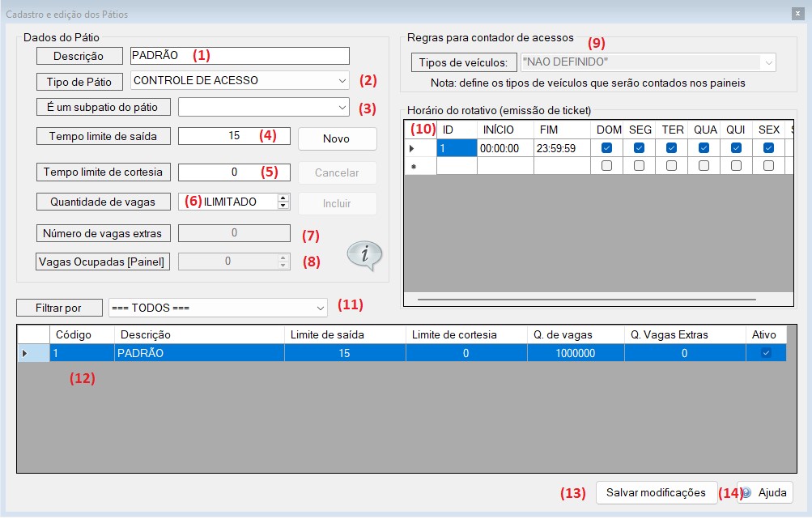Click Salvar modificações button
The width and height of the screenshot is (812, 519).
[x=656, y=492]
